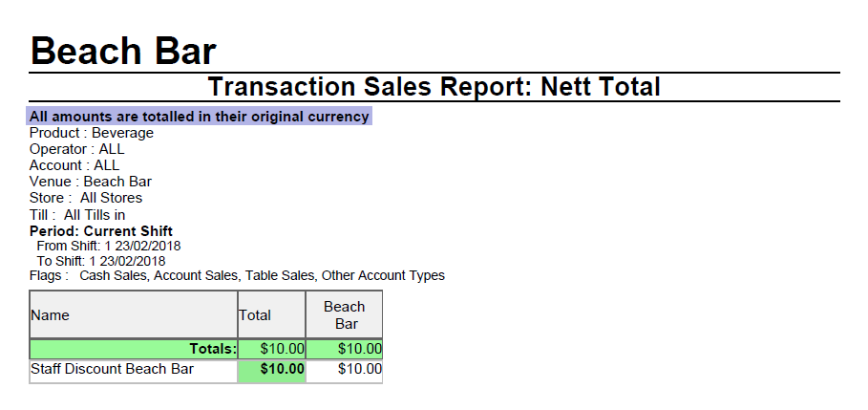The height and width of the screenshot is (410, 868).
Task: Click the Account : ALL line
Action: coord(74,165)
